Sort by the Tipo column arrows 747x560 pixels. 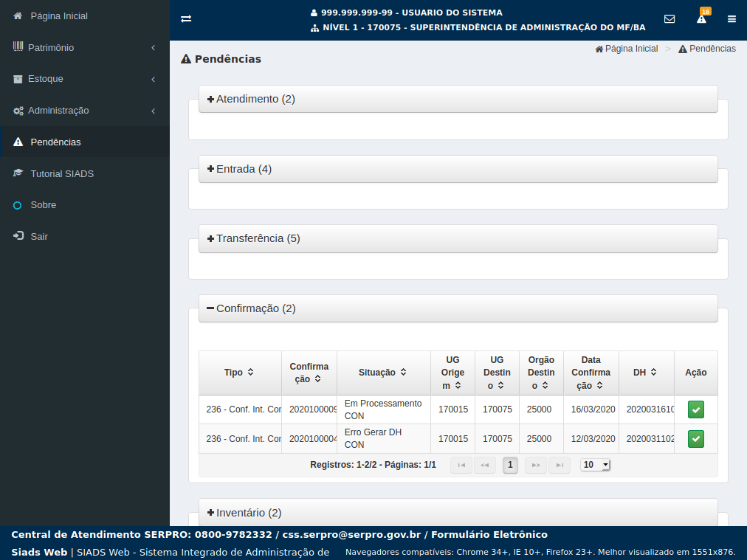250,372
